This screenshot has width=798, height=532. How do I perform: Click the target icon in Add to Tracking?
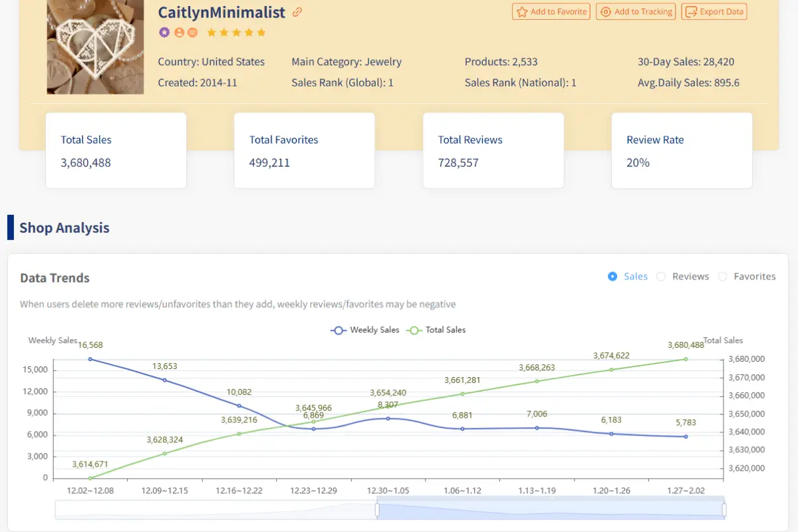(x=606, y=11)
